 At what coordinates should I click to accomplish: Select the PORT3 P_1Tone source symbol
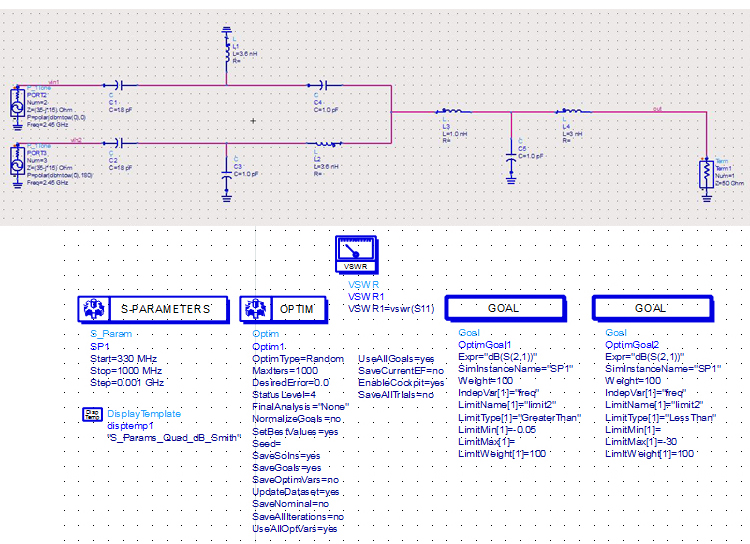pyautogui.click(x=17, y=166)
